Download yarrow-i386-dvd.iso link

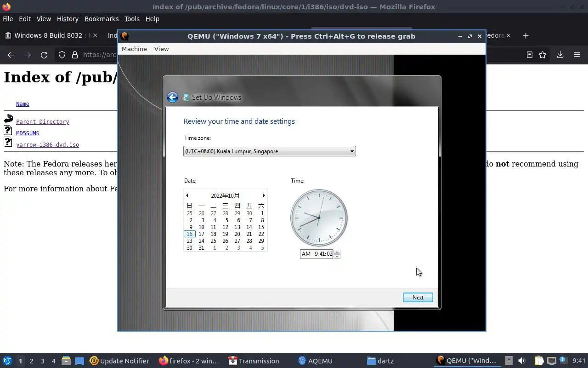[x=47, y=145]
